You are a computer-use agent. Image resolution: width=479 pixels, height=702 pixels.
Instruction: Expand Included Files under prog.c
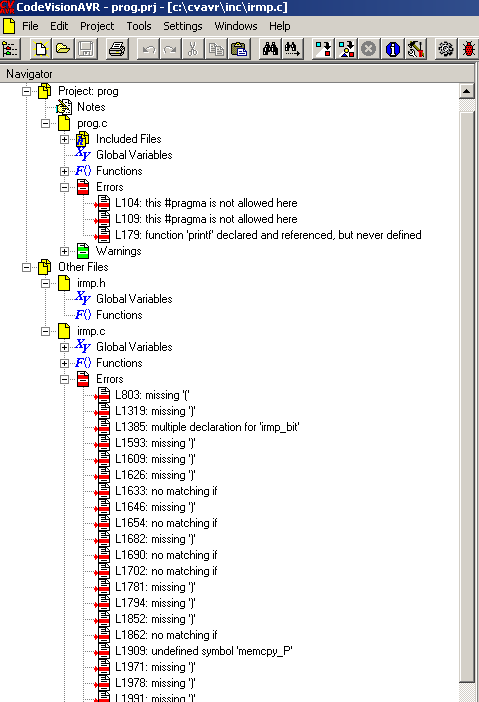click(64, 139)
